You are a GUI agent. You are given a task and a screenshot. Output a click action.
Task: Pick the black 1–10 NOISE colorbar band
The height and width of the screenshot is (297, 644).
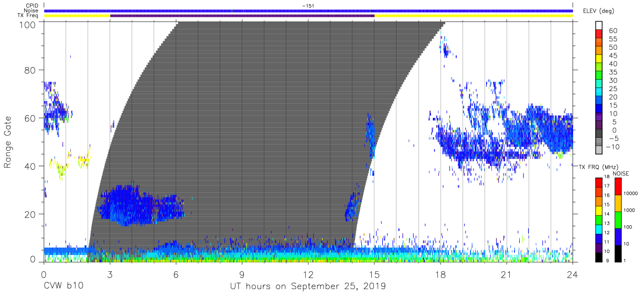617,253
